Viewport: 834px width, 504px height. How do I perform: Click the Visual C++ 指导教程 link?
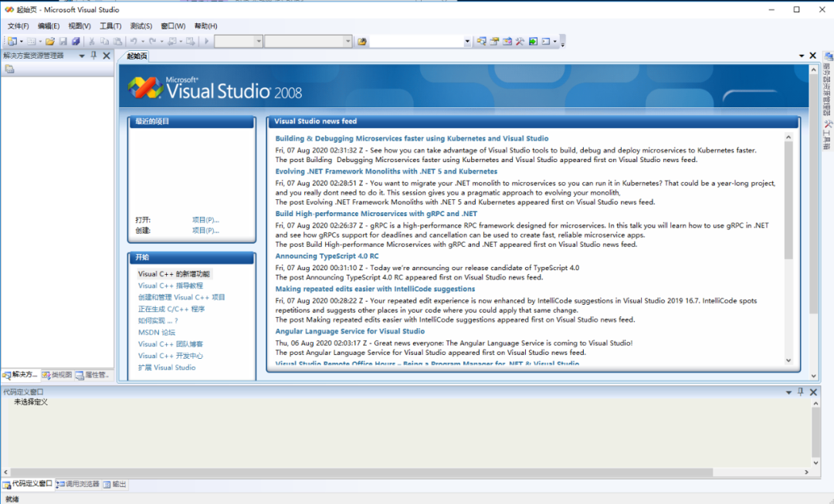[x=170, y=286]
